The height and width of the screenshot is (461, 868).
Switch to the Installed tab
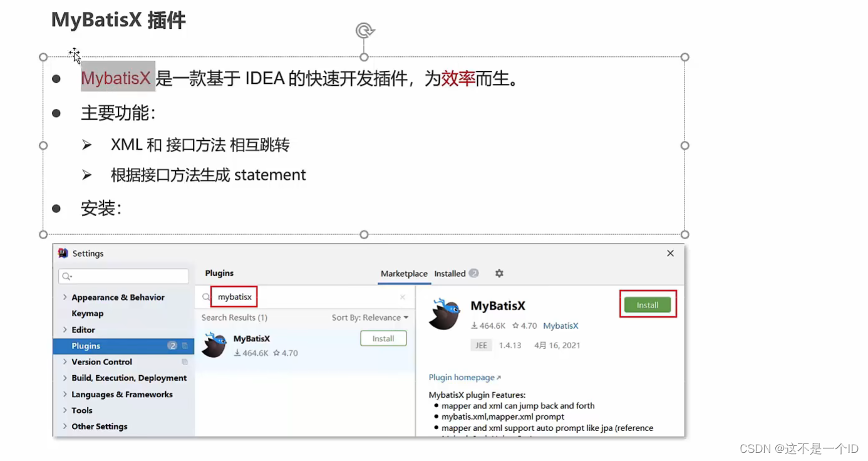tap(456, 274)
